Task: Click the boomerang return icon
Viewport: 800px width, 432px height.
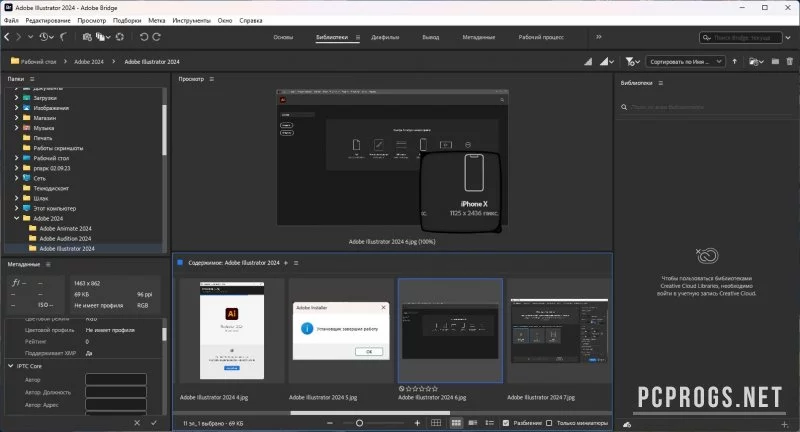Action: click(63, 37)
